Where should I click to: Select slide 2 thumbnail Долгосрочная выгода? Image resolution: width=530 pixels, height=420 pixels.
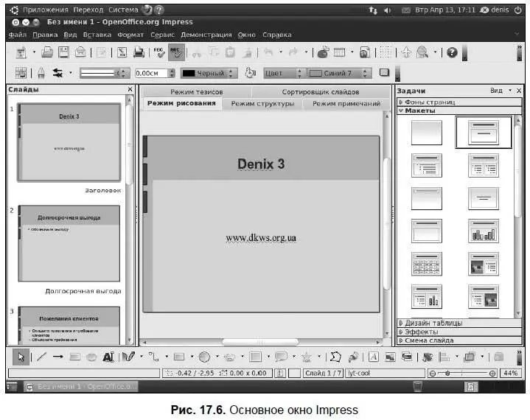click(69, 242)
